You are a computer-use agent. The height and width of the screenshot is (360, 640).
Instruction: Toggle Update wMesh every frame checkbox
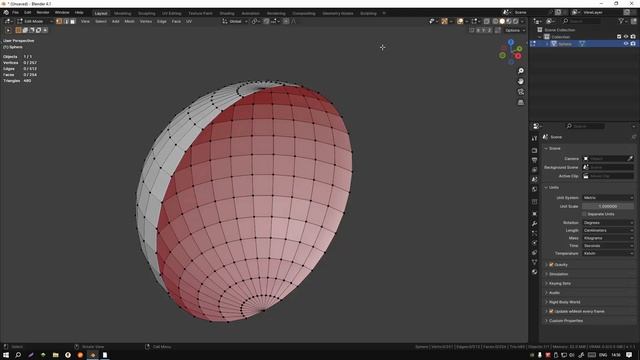[551, 311]
